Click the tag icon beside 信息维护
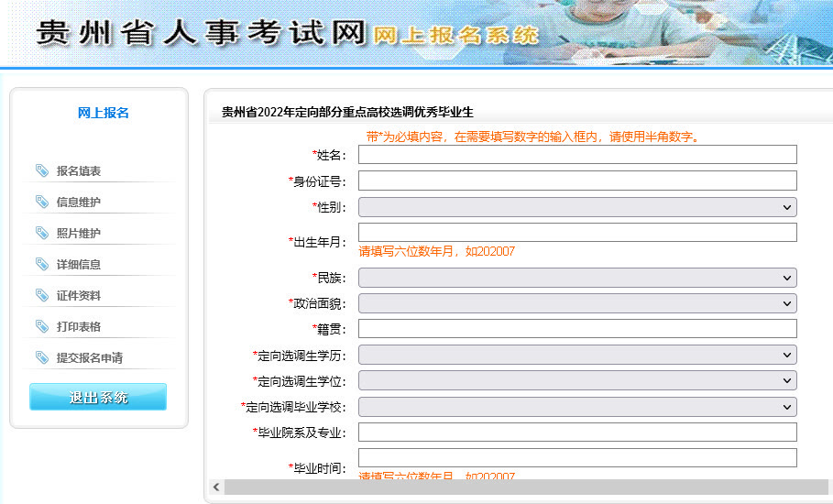The width and height of the screenshot is (833, 504). [42, 202]
